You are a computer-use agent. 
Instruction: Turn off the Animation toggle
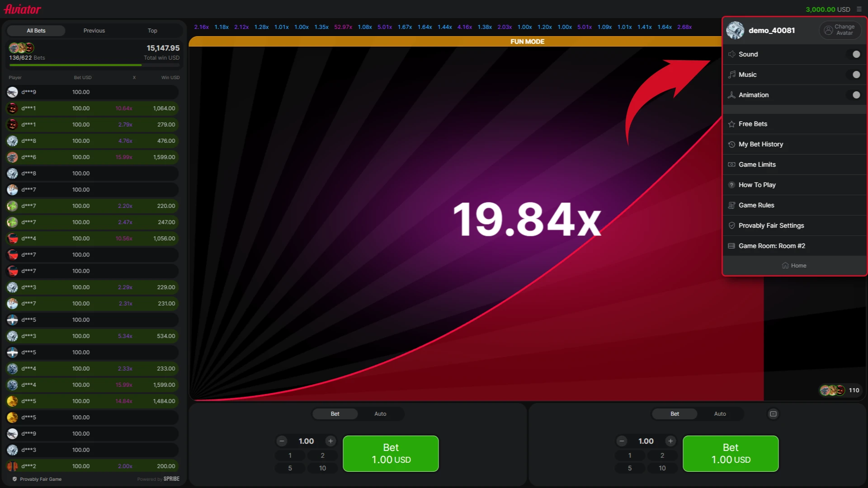855,95
